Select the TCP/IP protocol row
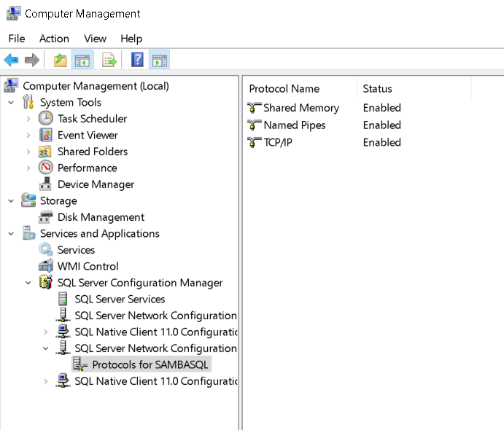Viewport: 504px width, 430px height. click(x=325, y=142)
